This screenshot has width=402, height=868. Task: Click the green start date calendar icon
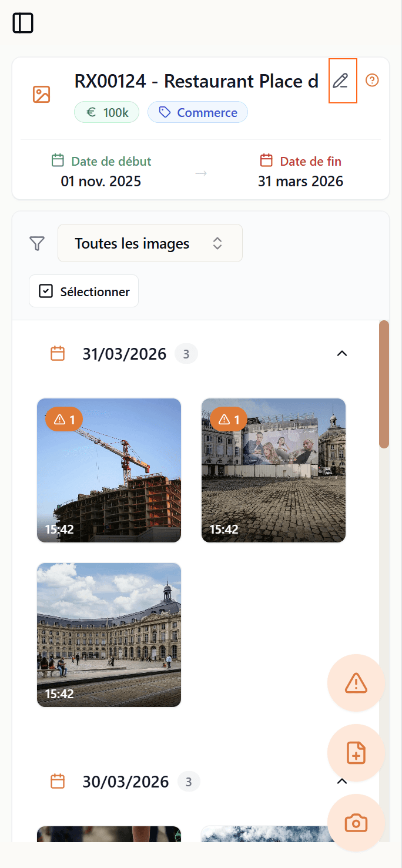tap(58, 160)
